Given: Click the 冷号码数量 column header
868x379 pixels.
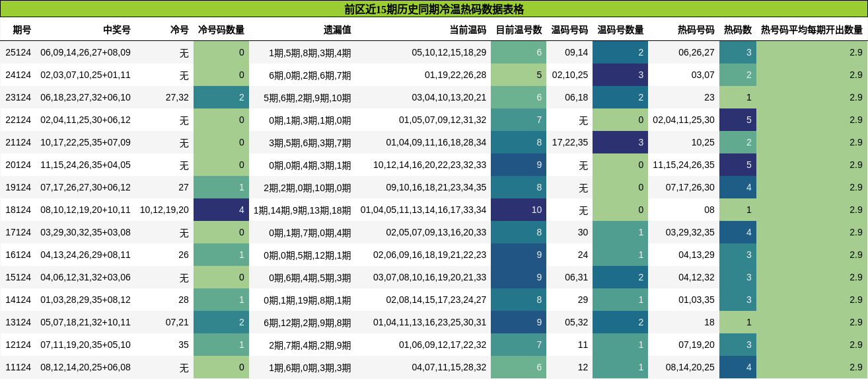Looking at the screenshot, I should pyautogui.click(x=221, y=30).
